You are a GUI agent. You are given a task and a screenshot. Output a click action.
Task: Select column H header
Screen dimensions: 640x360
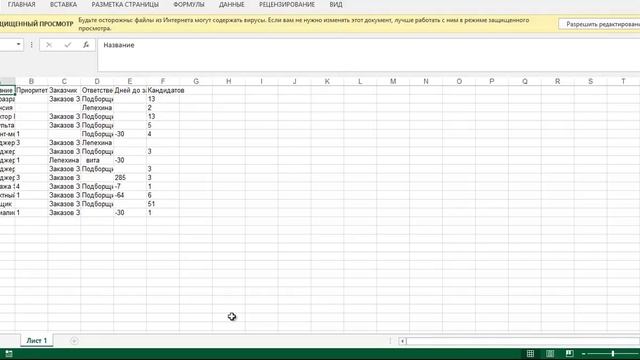click(229, 81)
